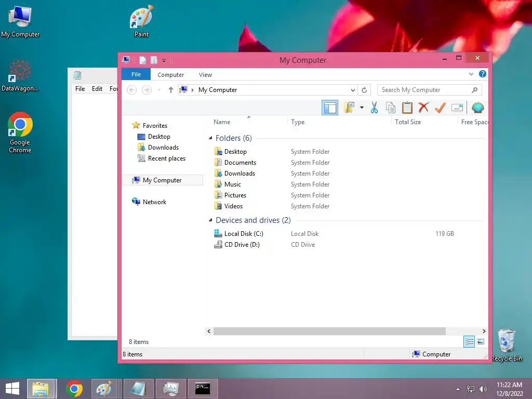Click Google Chrome desktop shortcut
Viewport: 532px width, 399px height.
(20, 132)
